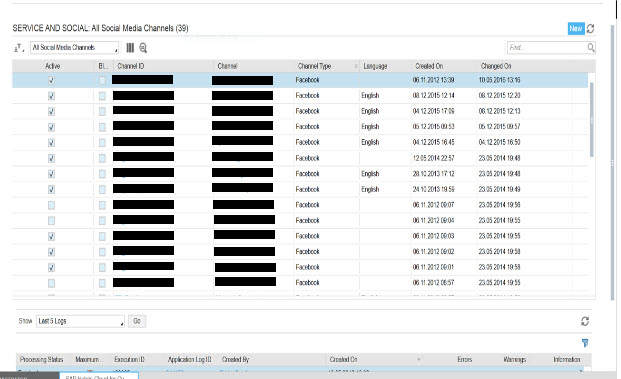Select Changed On cell 05.12.2015 09:57
Viewport: 621px width, 379px height.
pos(499,127)
